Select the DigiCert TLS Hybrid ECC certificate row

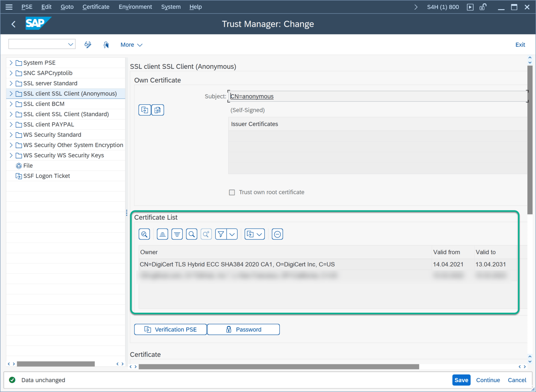pos(237,264)
